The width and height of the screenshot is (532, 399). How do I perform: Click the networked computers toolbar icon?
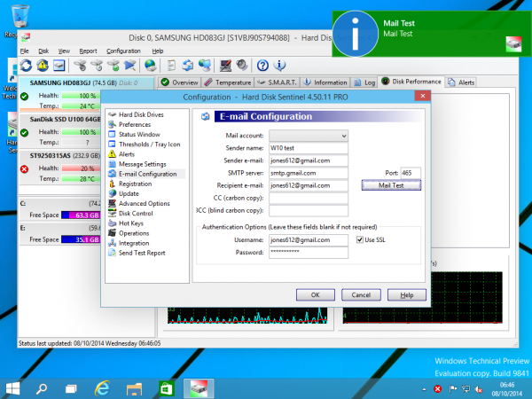pos(205,65)
